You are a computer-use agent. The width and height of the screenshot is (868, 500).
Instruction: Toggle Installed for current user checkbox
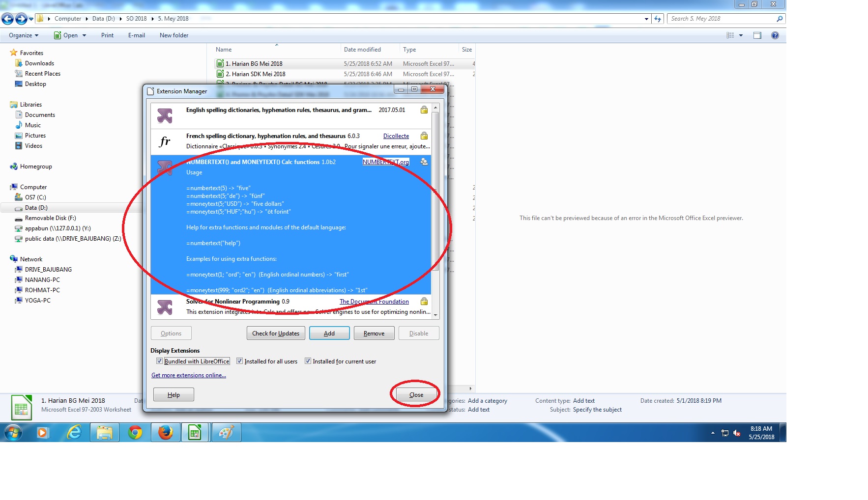pyautogui.click(x=308, y=361)
